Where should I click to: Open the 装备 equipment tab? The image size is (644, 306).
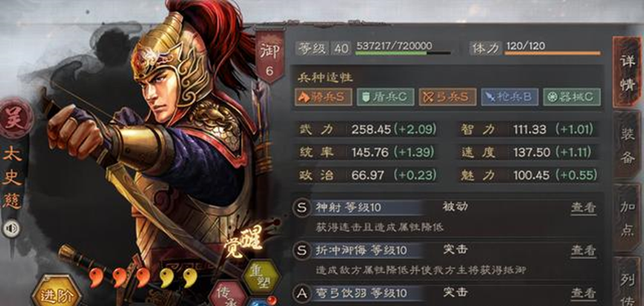(x=628, y=146)
